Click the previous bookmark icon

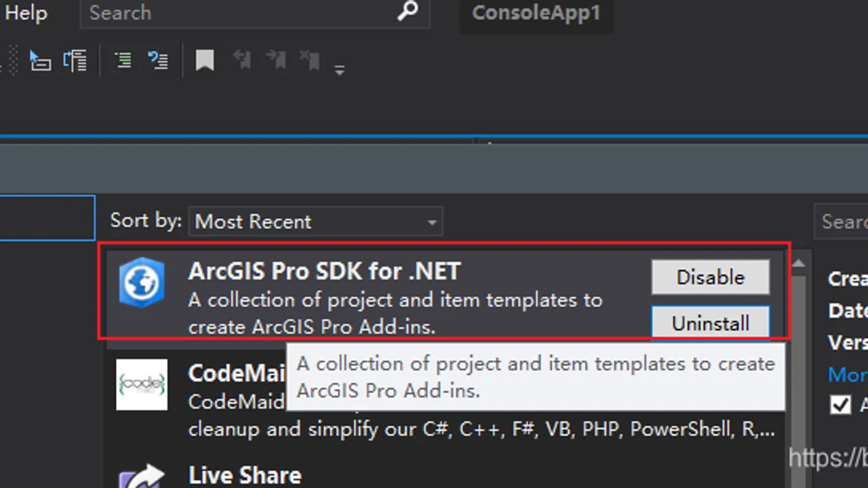click(x=241, y=60)
